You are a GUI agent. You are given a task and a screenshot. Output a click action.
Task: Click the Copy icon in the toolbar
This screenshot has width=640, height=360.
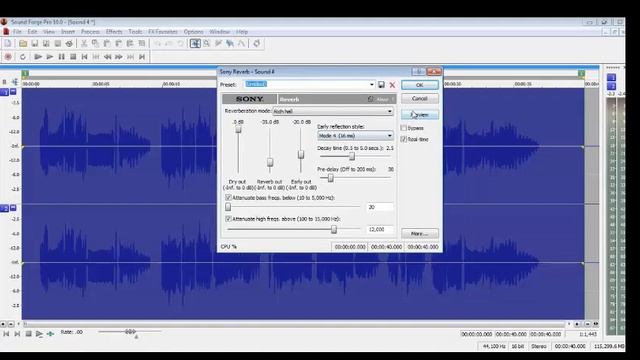click(x=96, y=43)
